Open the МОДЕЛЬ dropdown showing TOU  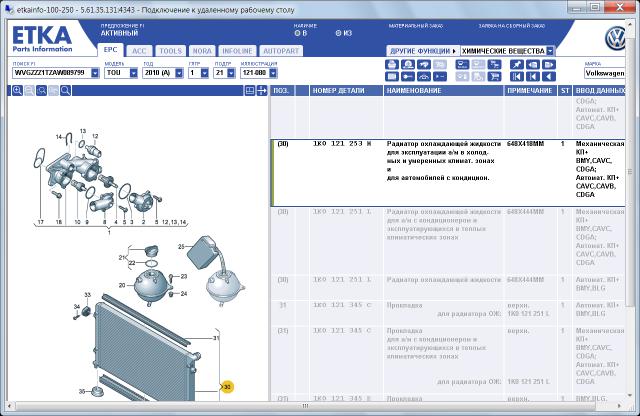coord(133,73)
